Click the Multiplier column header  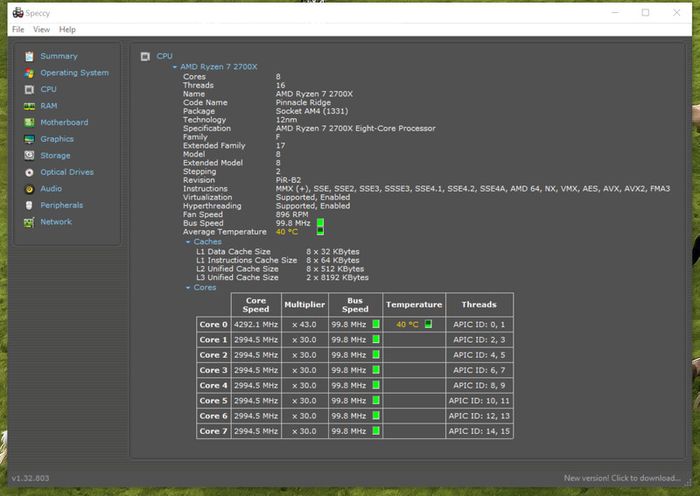pos(304,304)
